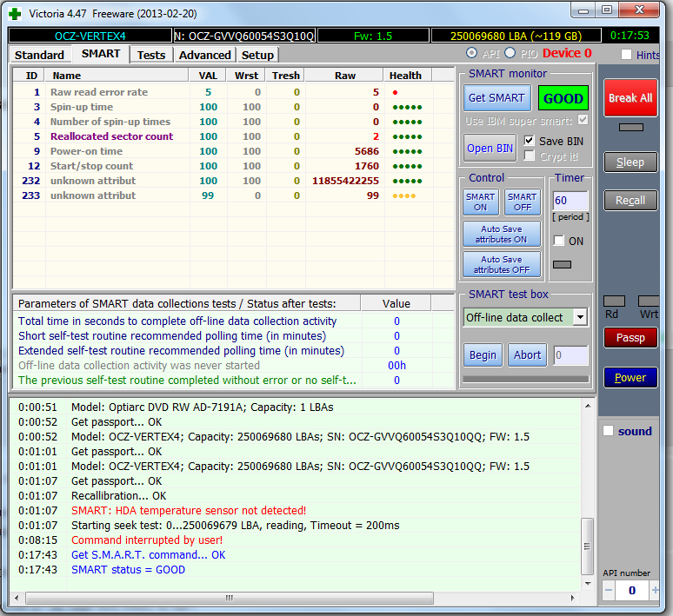Switch to the Tests tab
Viewport: 673px width, 616px height.
pyautogui.click(x=151, y=55)
